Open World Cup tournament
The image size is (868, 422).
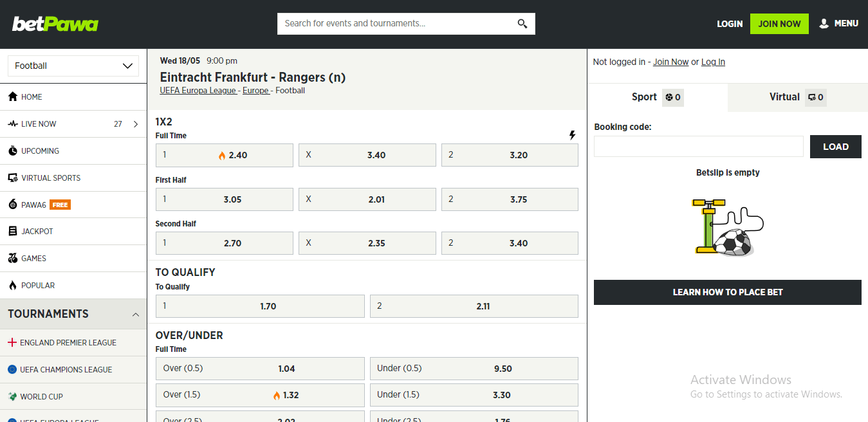(73, 396)
